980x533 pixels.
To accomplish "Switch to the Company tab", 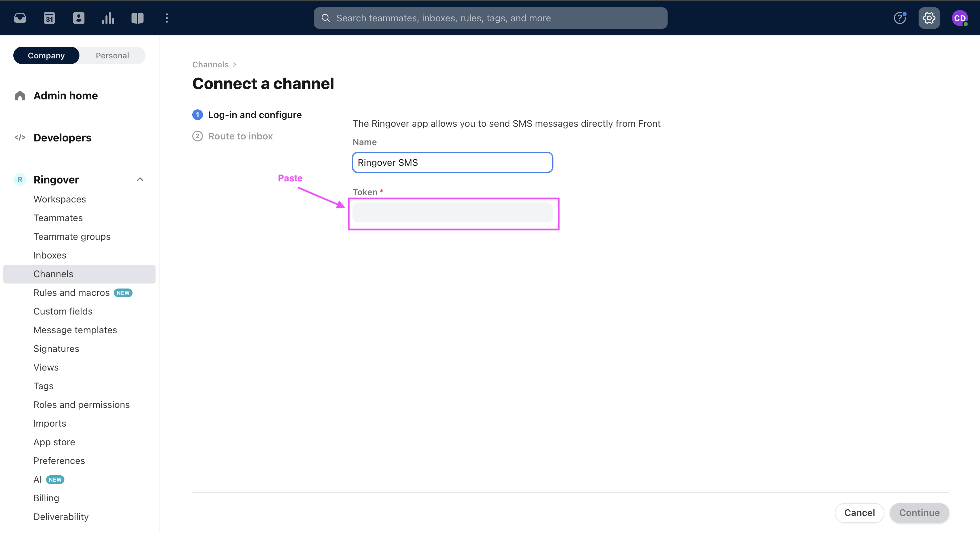I will [46, 55].
